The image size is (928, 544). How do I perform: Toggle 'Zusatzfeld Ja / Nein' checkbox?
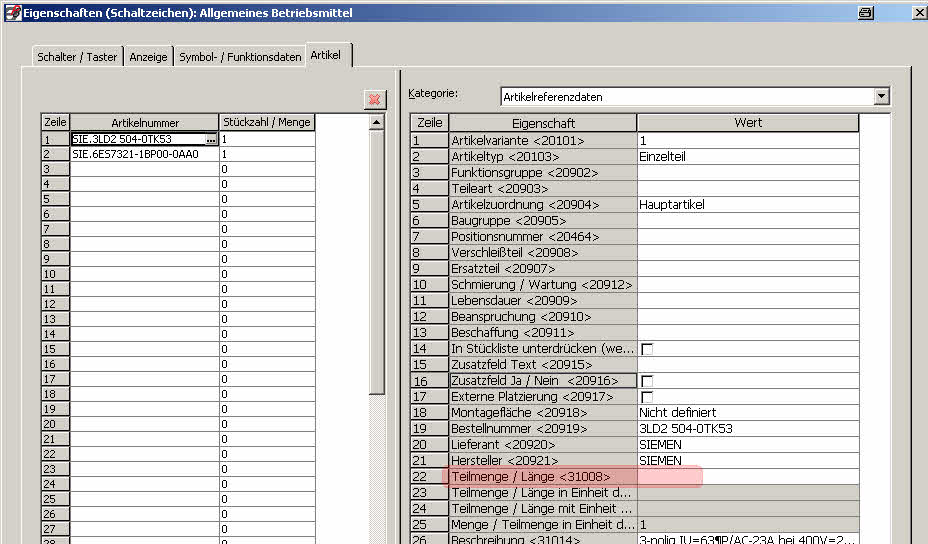tap(647, 381)
